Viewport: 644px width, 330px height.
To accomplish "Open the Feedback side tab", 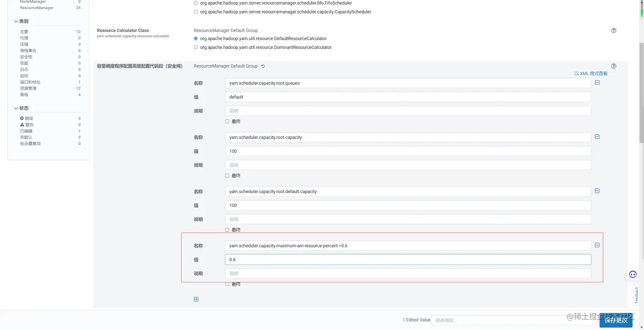I will coord(636,295).
